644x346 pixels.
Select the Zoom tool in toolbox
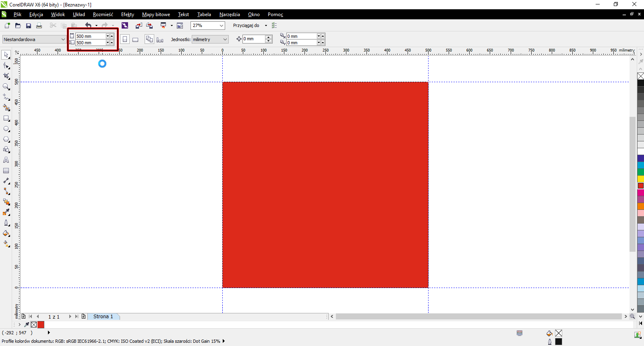click(6, 87)
